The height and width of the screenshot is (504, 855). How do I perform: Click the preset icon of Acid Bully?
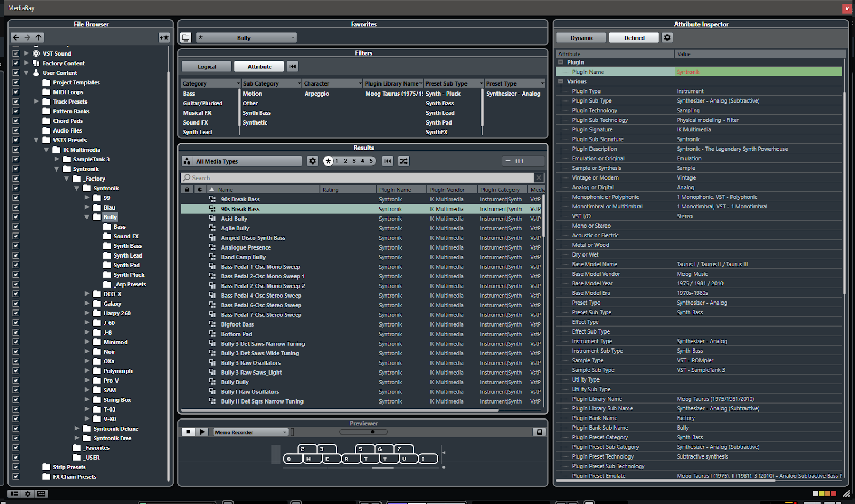(213, 219)
